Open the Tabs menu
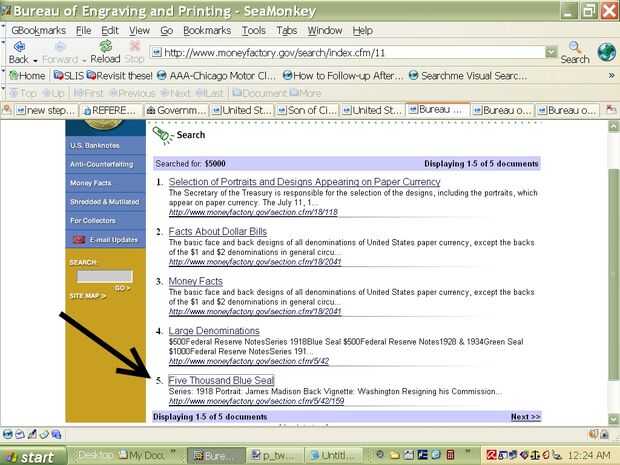This screenshot has height=465, width=620. click(x=287, y=30)
